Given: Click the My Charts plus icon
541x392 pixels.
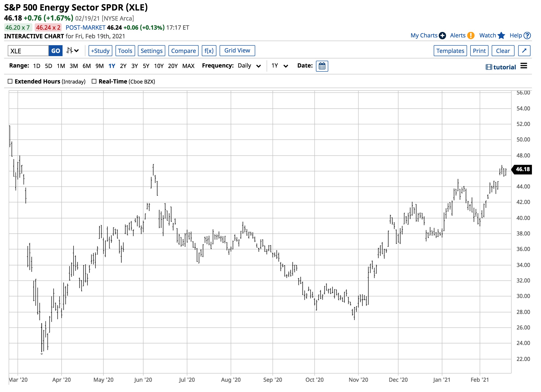Looking at the screenshot, I should [442, 36].
